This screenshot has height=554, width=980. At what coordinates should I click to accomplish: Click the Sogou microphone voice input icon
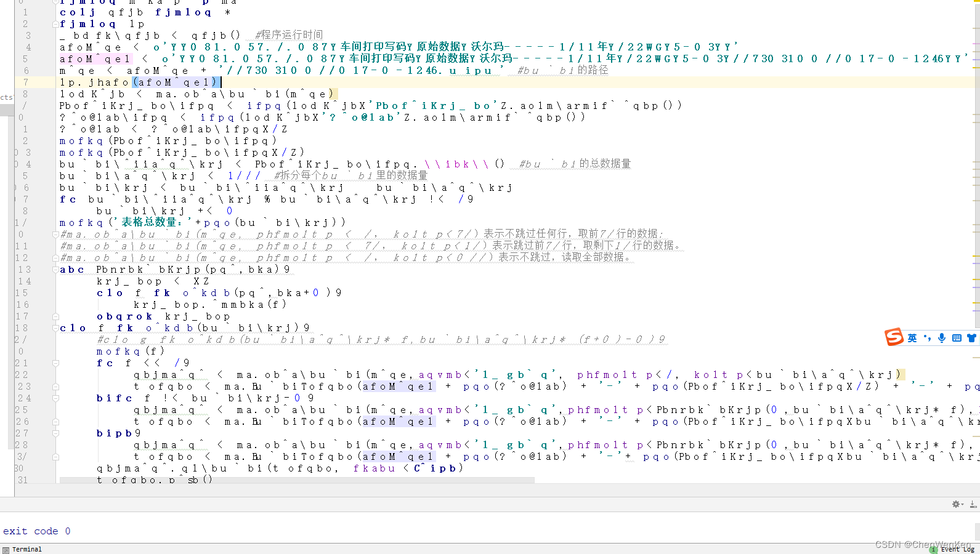click(x=942, y=338)
